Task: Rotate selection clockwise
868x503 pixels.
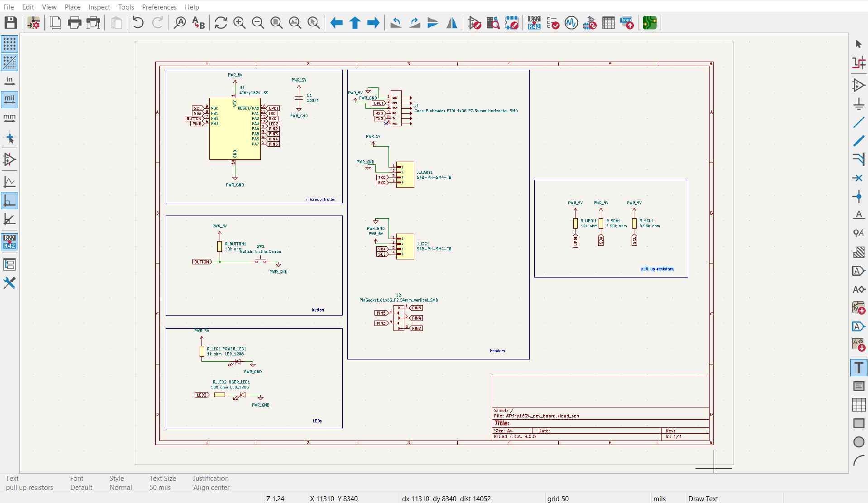Action: 415,23
